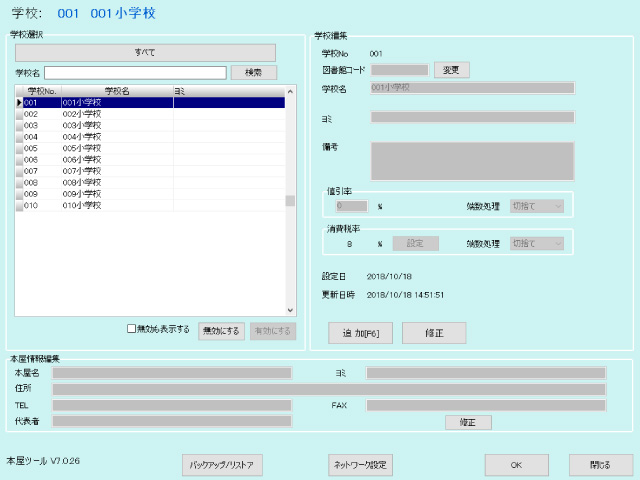The image size is (640, 480).
Task: Open バックアップ/リストア
Action: [222, 465]
